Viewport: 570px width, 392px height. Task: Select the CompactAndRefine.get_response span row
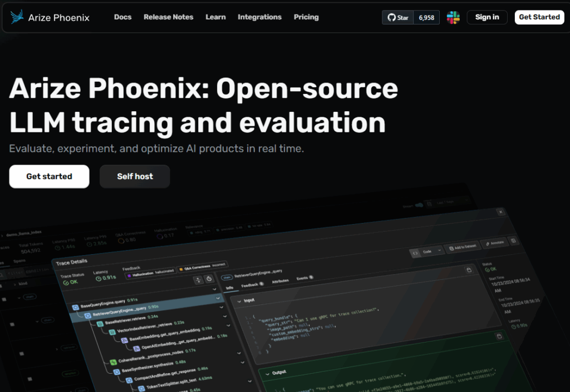point(166,375)
